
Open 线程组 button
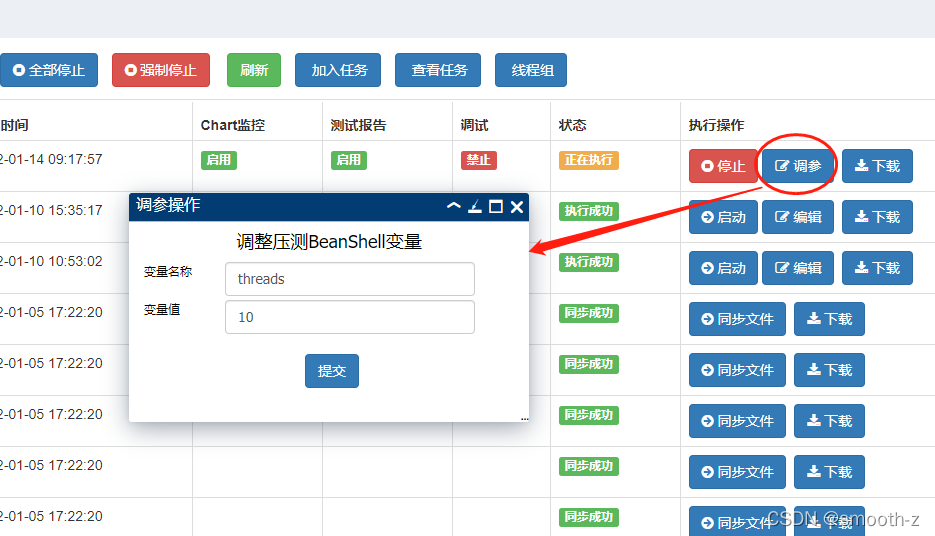pos(531,70)
